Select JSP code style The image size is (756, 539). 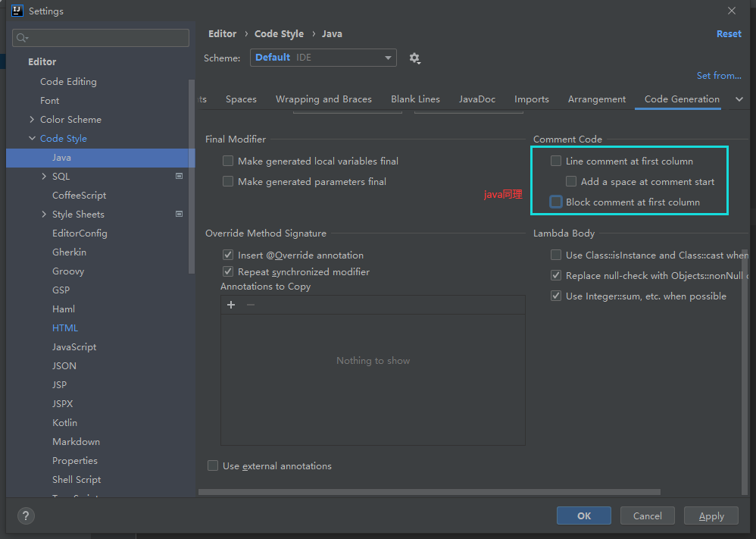tap(59, 384)
